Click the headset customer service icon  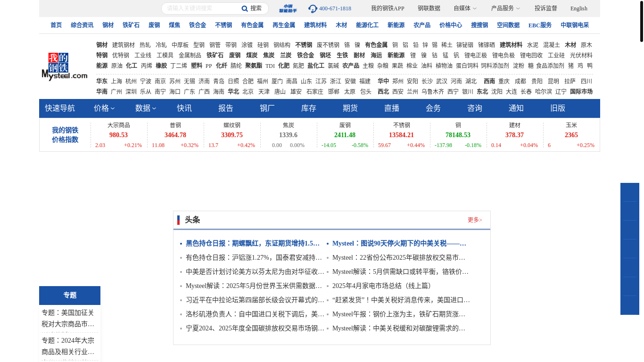(x=313, y=8)
